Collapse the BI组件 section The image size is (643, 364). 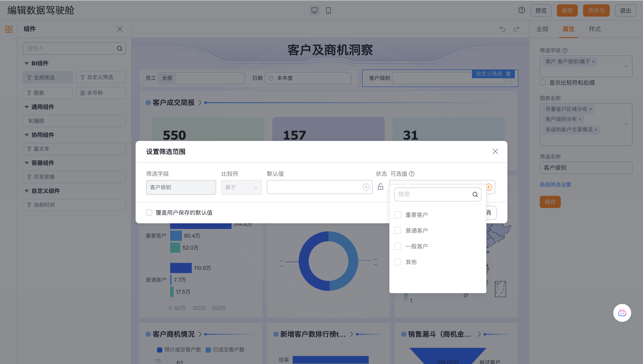click(x=27, y=63)
